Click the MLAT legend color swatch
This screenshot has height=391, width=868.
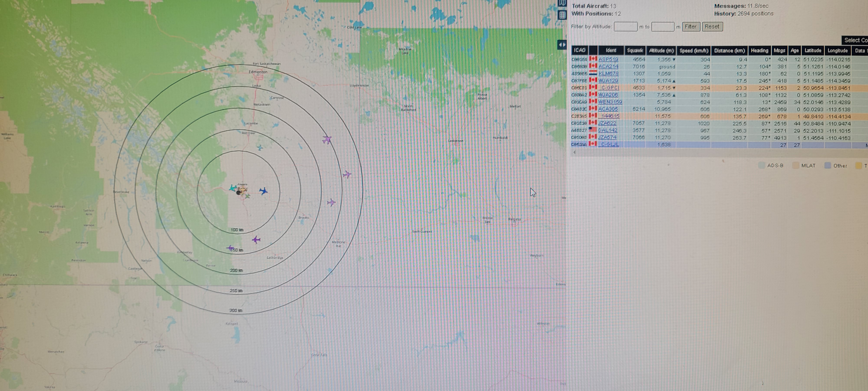[x=796, y=166]
